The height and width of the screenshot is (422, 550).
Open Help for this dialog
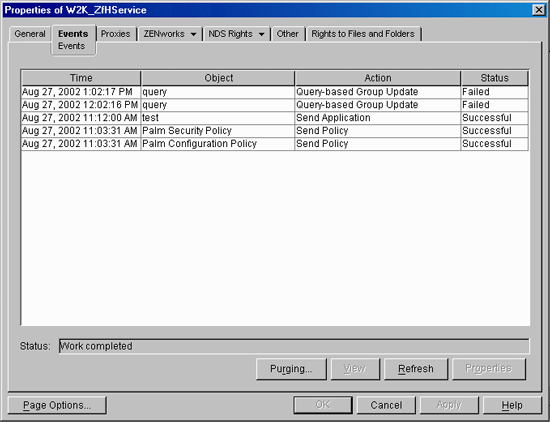pyautogui.click(x=512, y=406)
